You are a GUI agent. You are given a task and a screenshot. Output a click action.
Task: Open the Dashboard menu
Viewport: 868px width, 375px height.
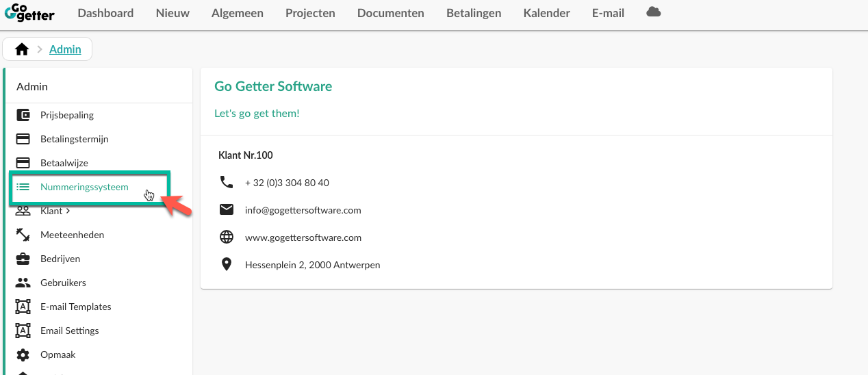pos(105,13)
